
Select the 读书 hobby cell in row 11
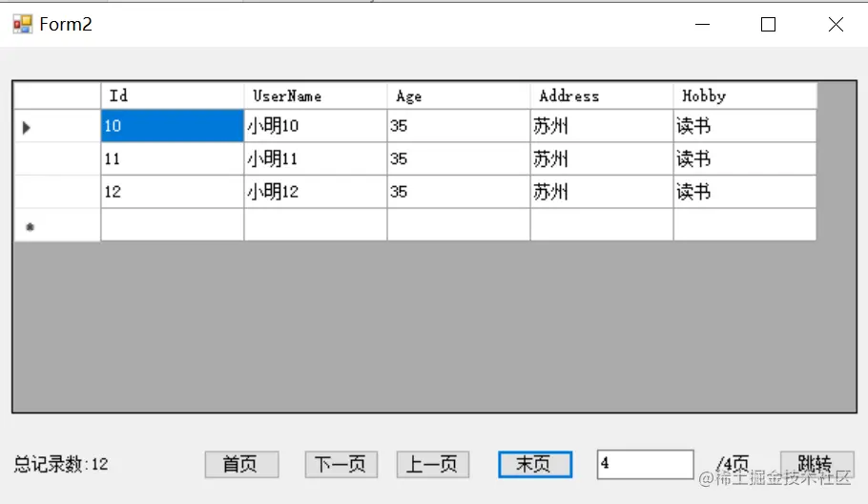(745, 159)
